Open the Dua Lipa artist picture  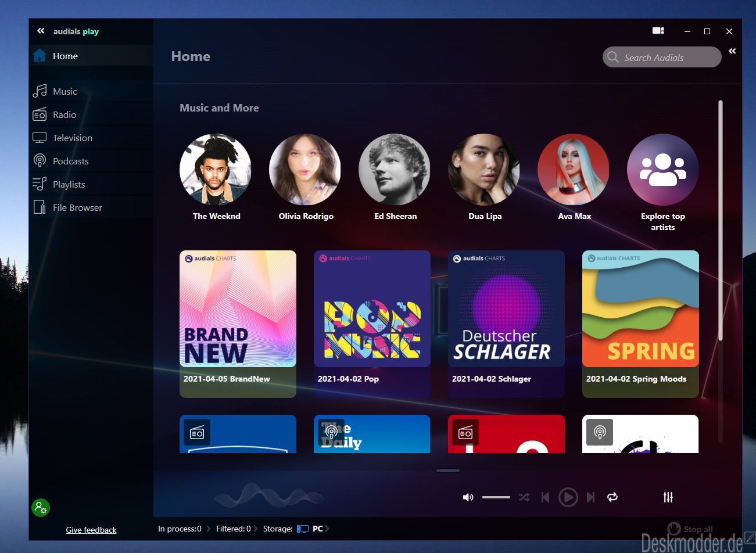click(484, 170)
